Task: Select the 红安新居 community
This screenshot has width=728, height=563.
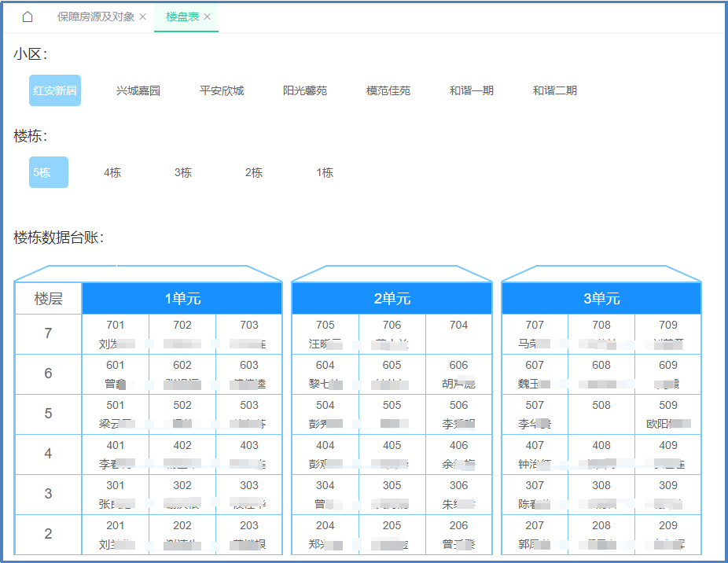Action: [x=55, y=90]
